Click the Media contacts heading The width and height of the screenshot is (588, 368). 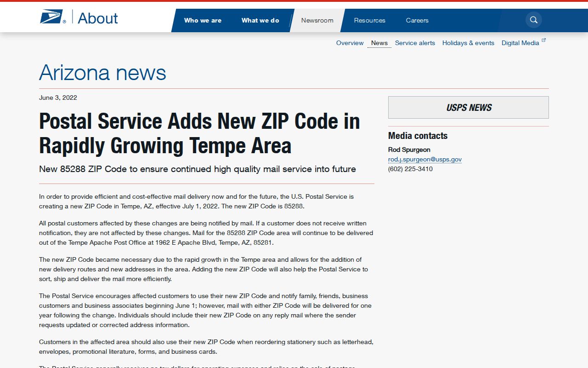[x=418, y=136]
